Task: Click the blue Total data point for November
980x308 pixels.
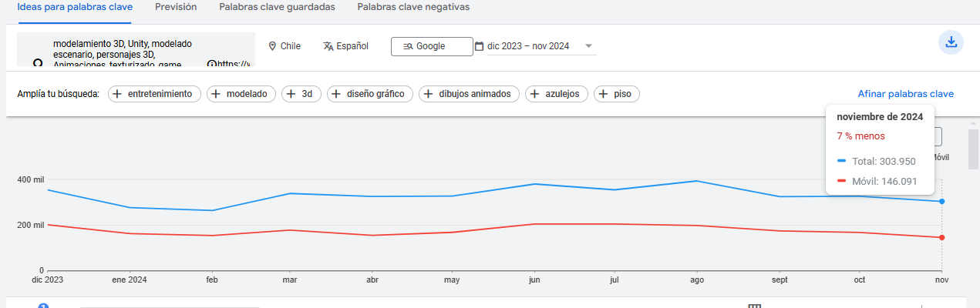Action: point(942,202)
